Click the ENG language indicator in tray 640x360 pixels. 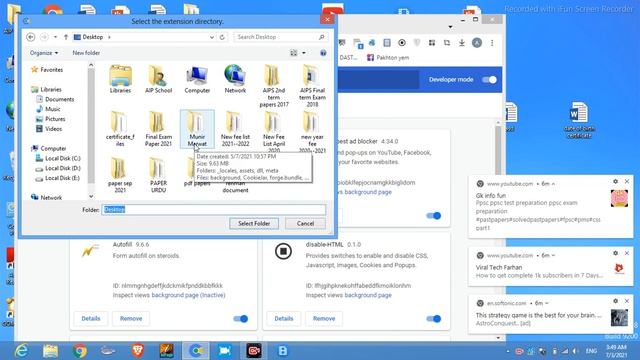coord(591,351)
